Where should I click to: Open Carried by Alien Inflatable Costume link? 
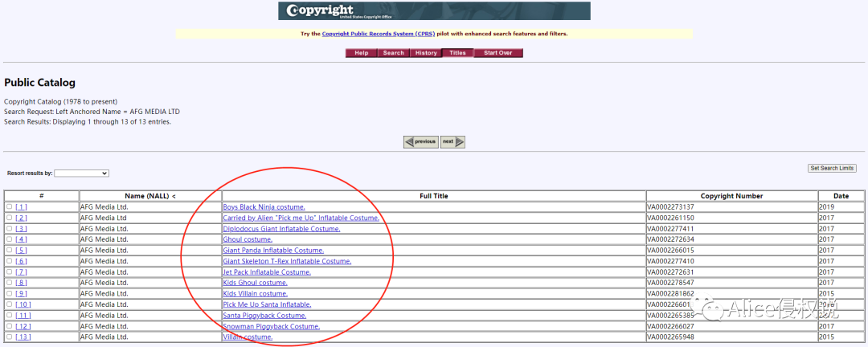pyautogui.click(x=301, y=218)
